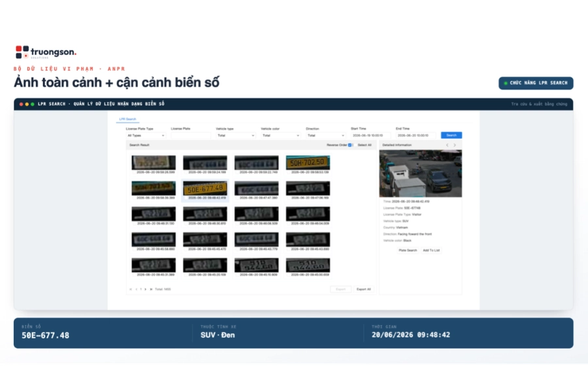Open plate thumbnail captured 09:45:43.690

pyautogui.click(x=308, y=239)
